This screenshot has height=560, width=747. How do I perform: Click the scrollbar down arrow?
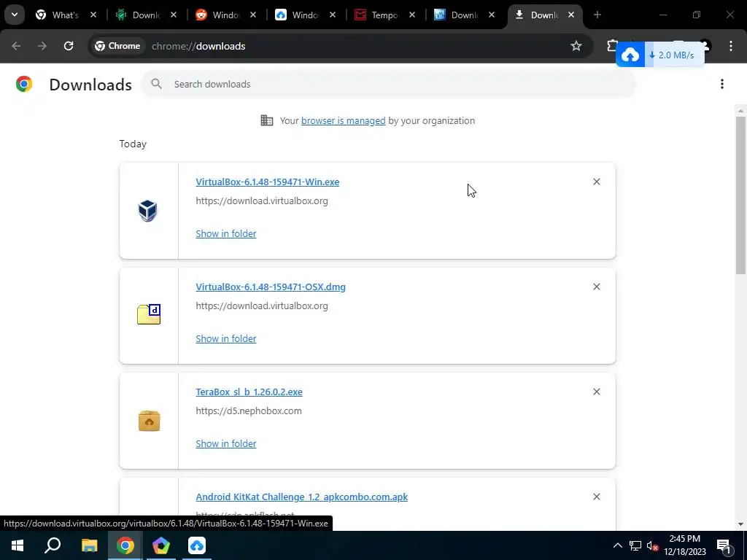740,524
